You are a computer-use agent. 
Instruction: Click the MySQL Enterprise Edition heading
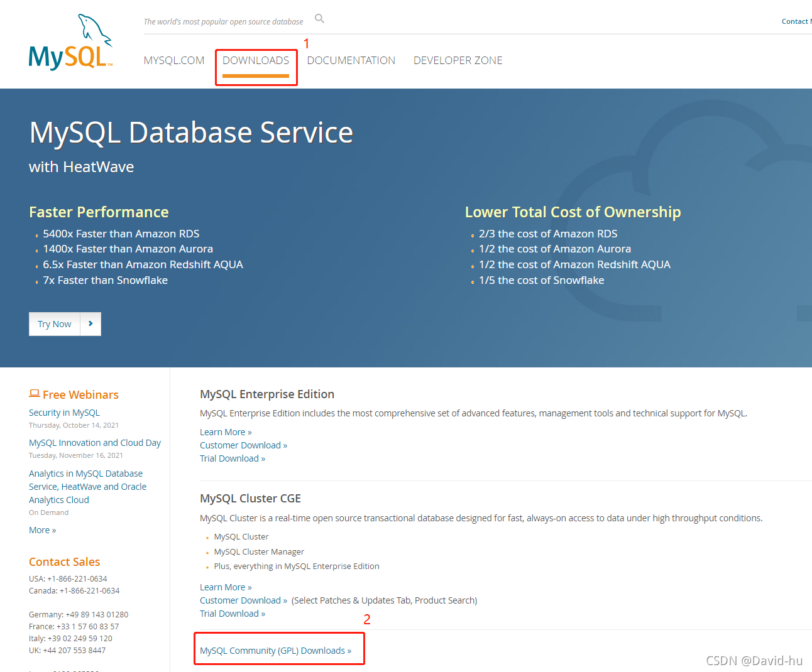pos(267,394)
